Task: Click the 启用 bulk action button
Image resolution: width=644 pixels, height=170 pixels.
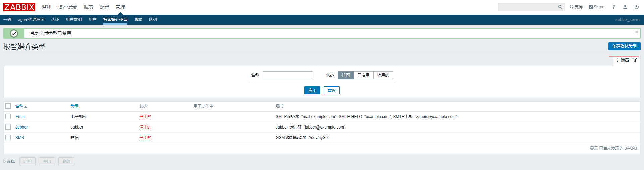Action: click(x=28, y=161)
